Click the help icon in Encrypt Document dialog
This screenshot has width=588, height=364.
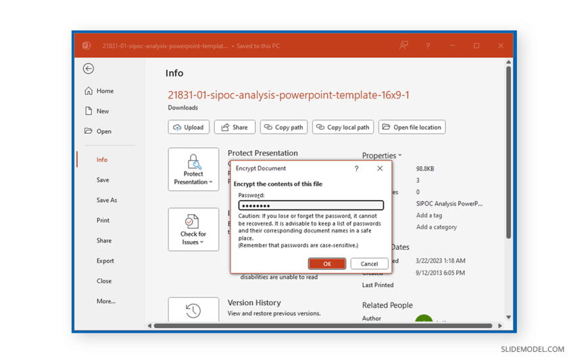coord(356,169)
